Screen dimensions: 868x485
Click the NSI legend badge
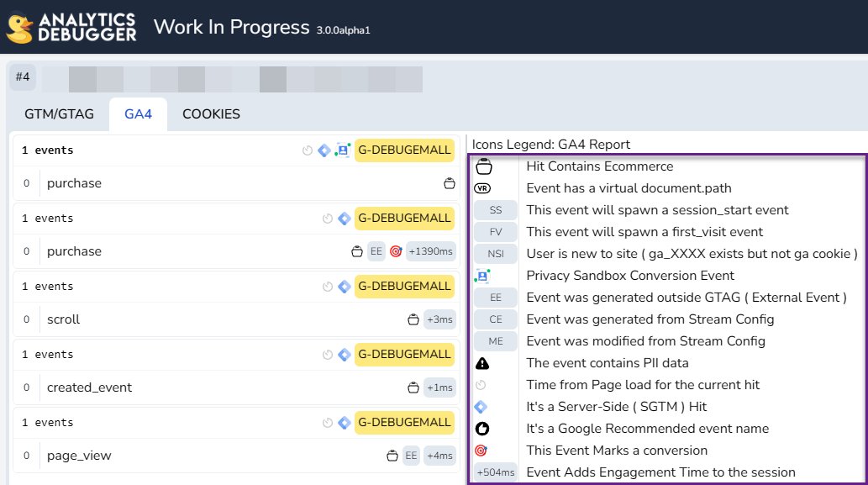pyautogui.click(x=496, y=254)
